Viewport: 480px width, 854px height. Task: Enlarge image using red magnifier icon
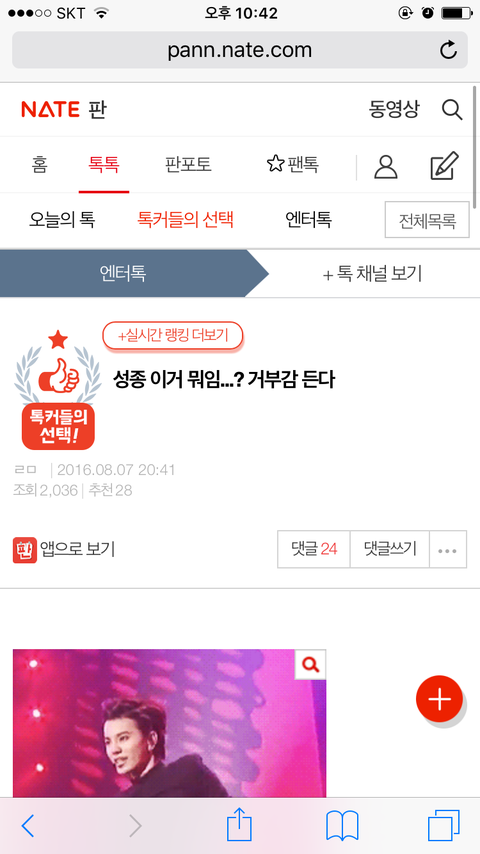311,664
